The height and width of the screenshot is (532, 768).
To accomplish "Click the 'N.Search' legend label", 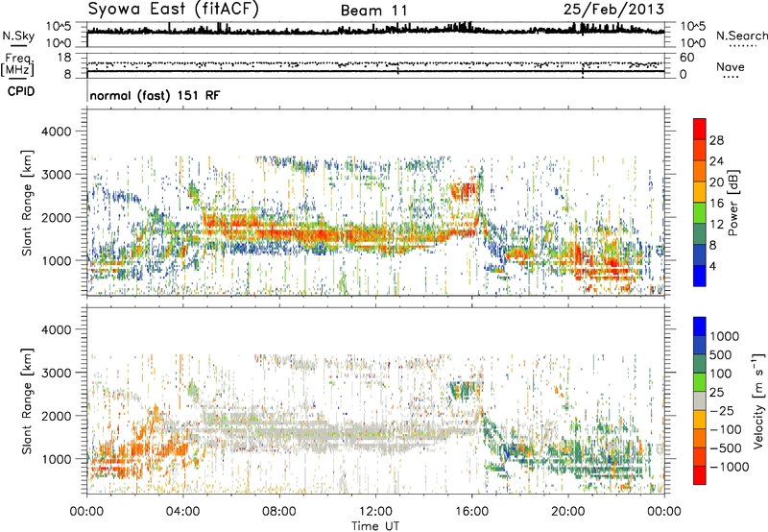I will [x=741, y=36].
